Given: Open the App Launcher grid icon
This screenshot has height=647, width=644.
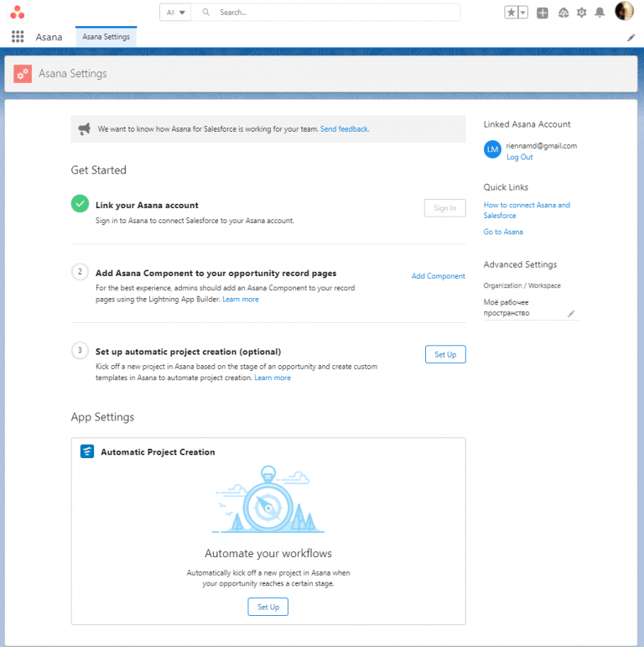Looking at the screenshot, I should point(17,37).
